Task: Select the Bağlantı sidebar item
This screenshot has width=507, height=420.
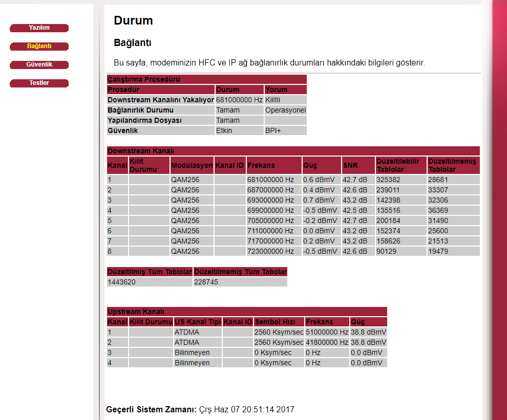Action: click(x=39, y=46)
